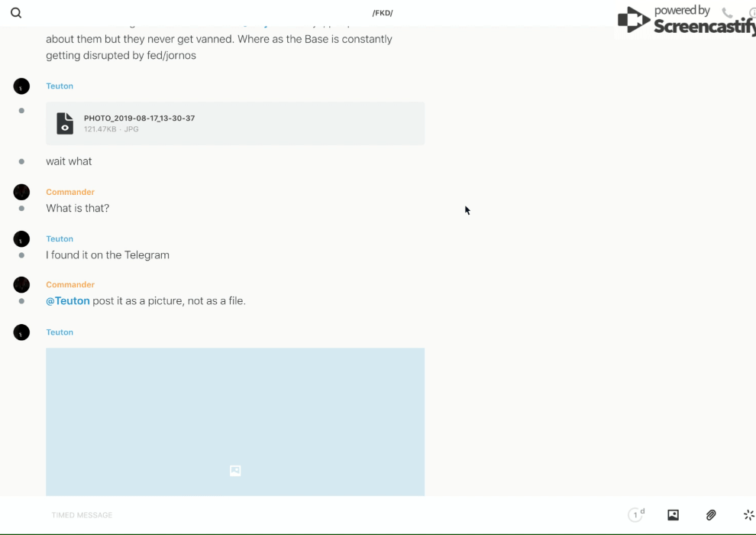Open the loading image placeholder from Teuton
The width and height of the screenshot is (756, 535).
click(235, 422)
